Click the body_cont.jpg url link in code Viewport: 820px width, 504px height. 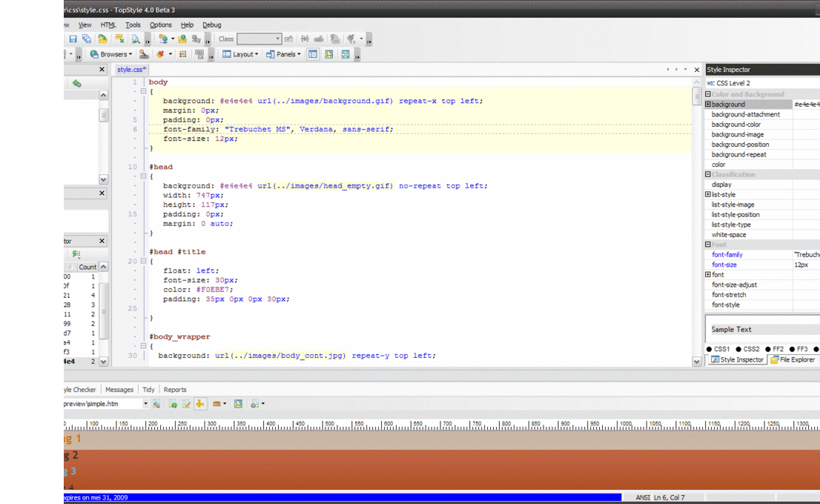280,356
